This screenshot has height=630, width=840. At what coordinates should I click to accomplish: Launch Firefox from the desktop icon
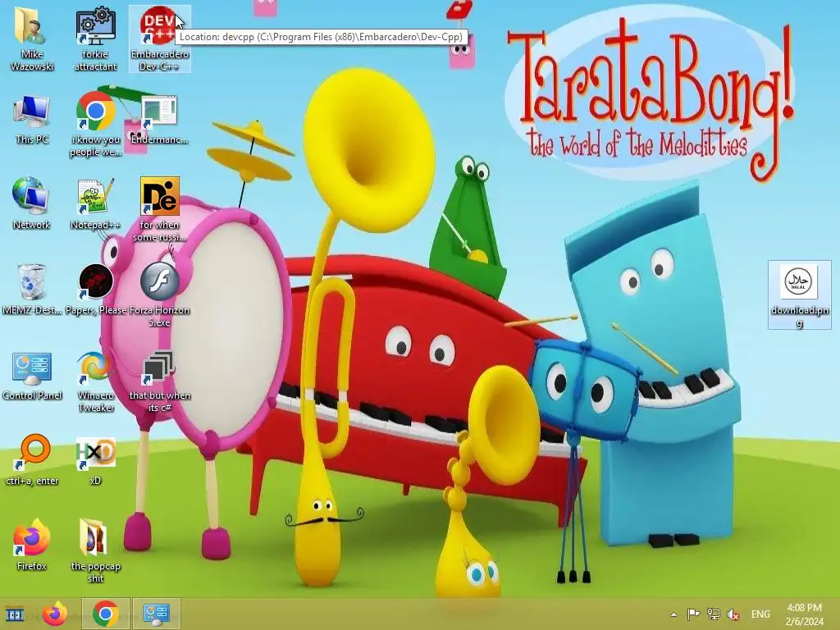click(x=32, y=545)
